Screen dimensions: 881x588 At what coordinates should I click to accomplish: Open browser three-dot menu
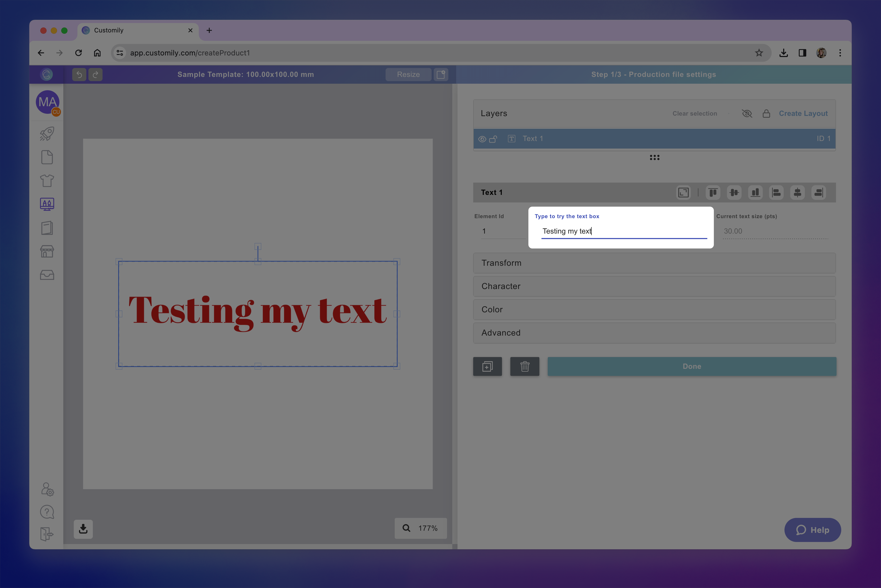840,53
